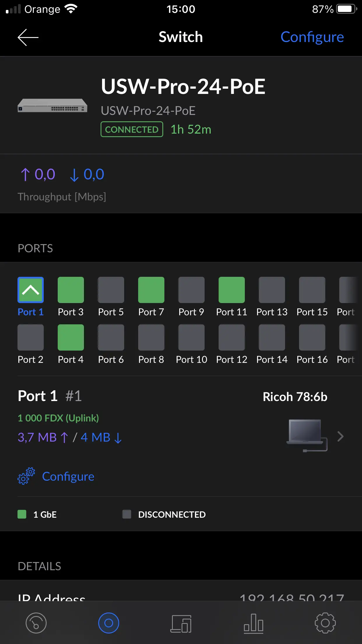The width and height of the screenshot is (362, 644).
Task: Open the Clients tab icon
Action: click(x=181, y=624)
